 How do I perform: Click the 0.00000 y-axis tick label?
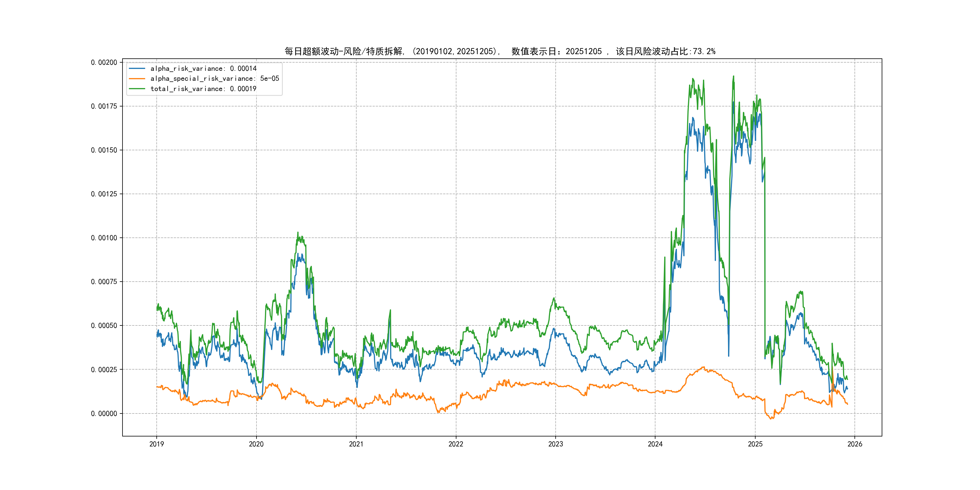coord(104,413)
